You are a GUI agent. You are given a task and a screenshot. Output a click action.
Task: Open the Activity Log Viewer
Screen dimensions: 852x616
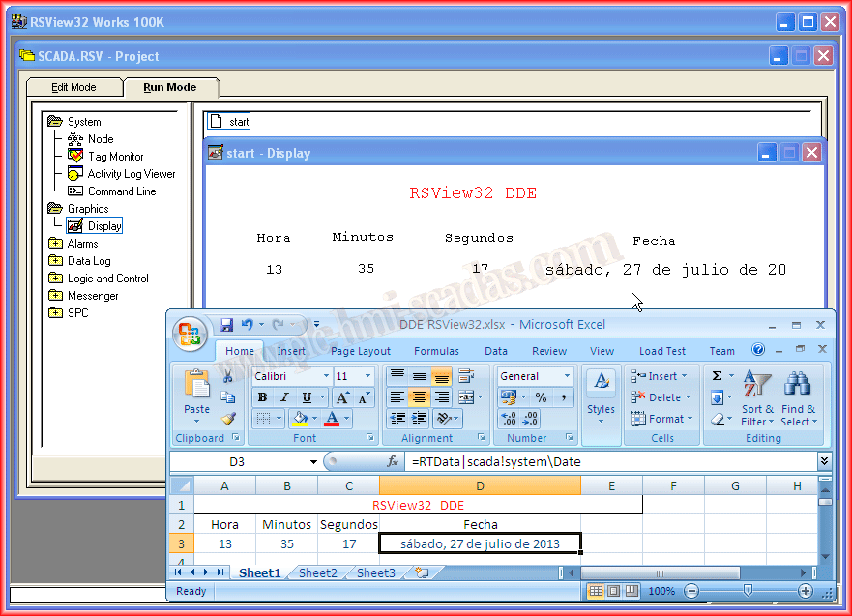(x=132, y=174)
